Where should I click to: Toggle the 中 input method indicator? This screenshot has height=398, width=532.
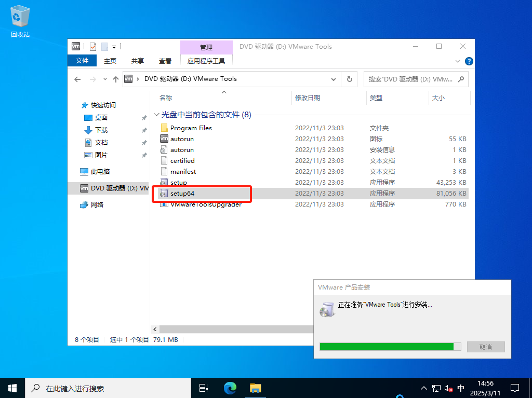coord(461,388)
